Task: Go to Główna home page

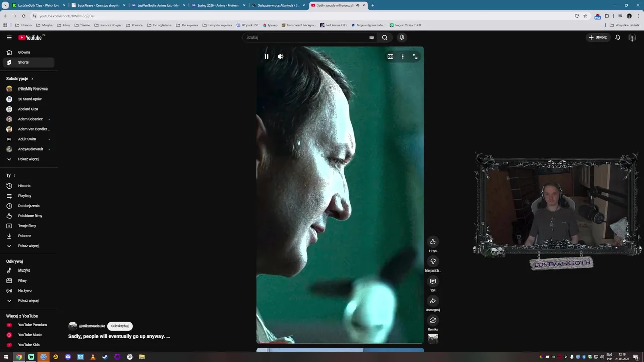Action: point(29,52)
